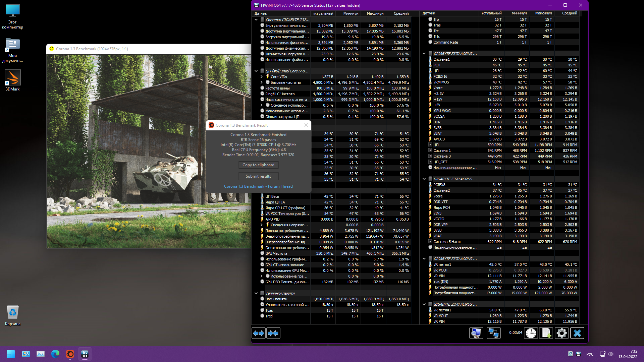Open the Windows Start menu

(x=11, y=354)
